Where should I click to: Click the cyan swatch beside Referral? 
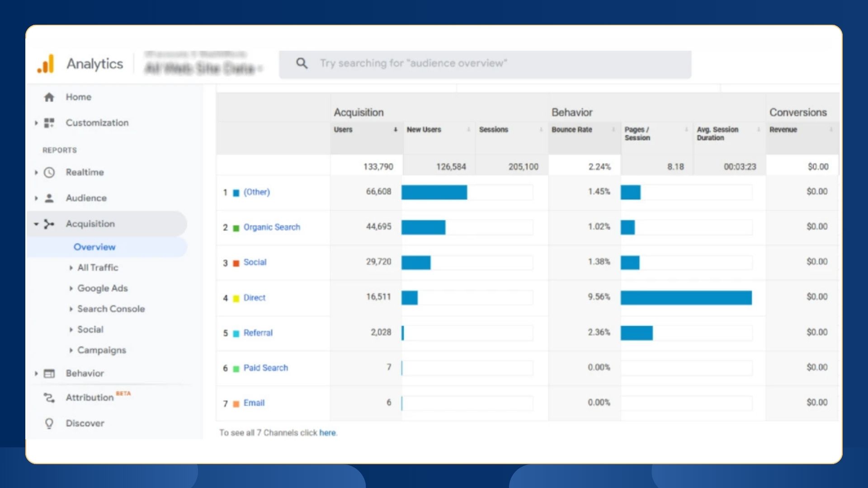pos(236,334)
